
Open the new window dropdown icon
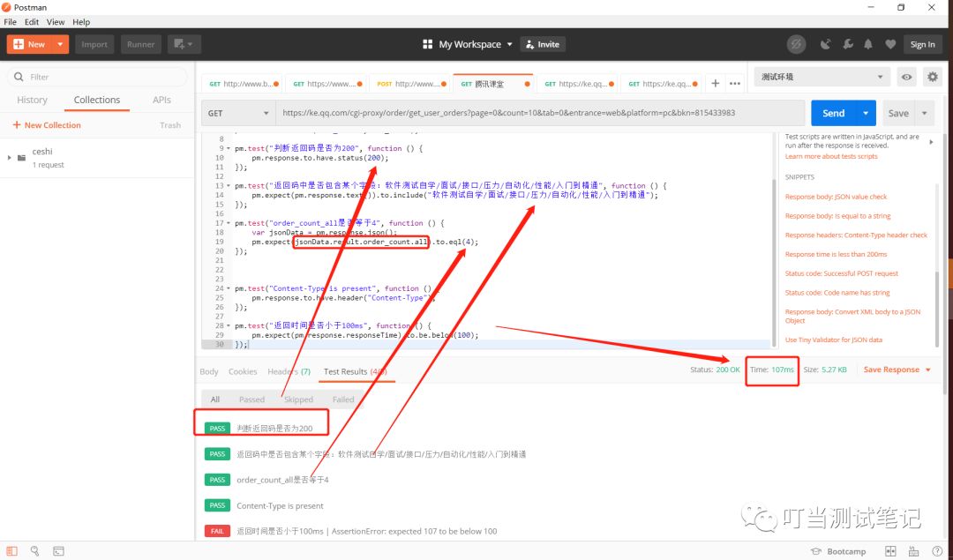(184, 44)
